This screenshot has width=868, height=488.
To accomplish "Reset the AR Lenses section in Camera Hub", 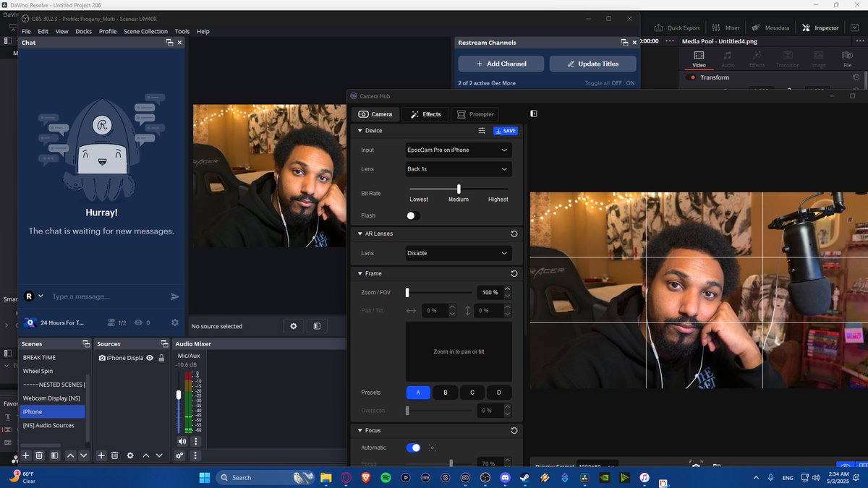I will [x=514, y=234].
